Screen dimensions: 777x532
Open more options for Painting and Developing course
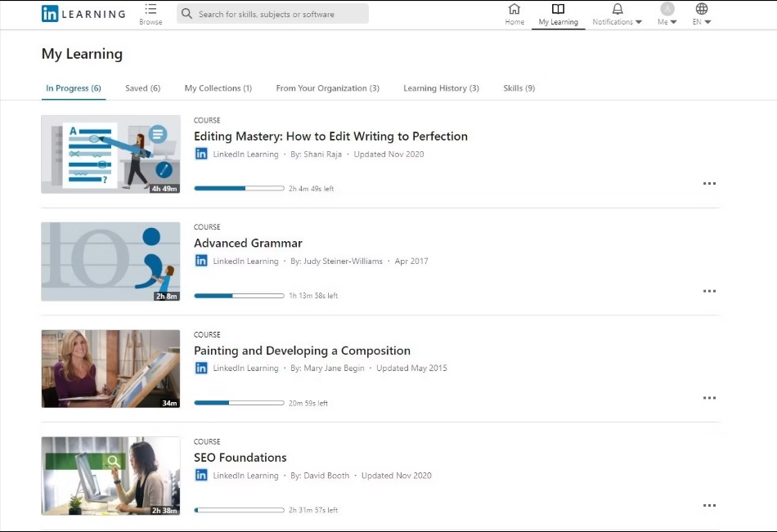(710, 398)
